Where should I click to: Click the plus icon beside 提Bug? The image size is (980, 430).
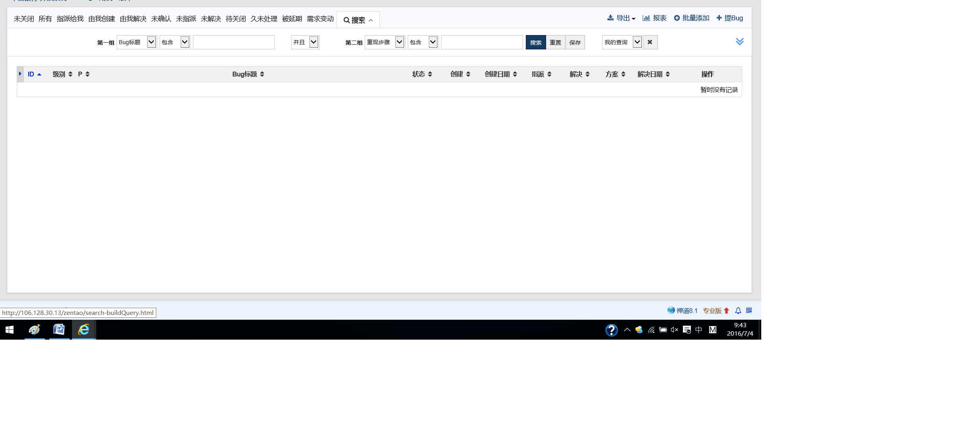click(x=719, y=18)
